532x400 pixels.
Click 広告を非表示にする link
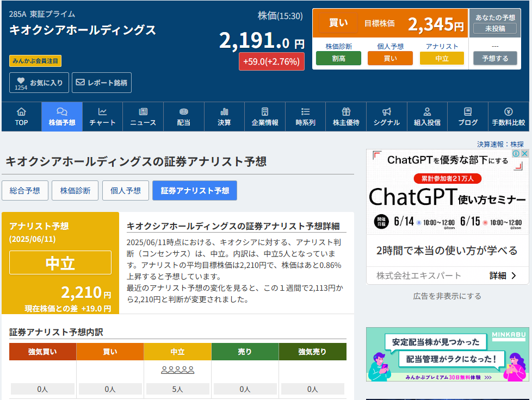click(x=447, y=296)
